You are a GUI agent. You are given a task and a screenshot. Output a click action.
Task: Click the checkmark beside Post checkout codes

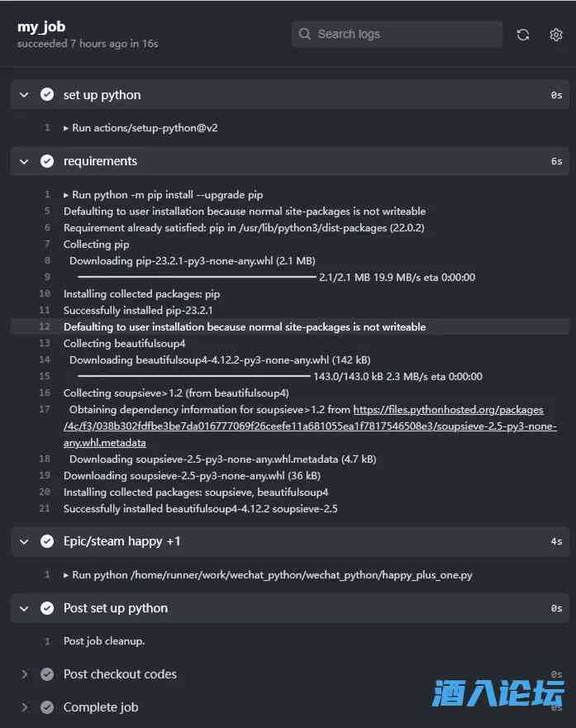47,674
